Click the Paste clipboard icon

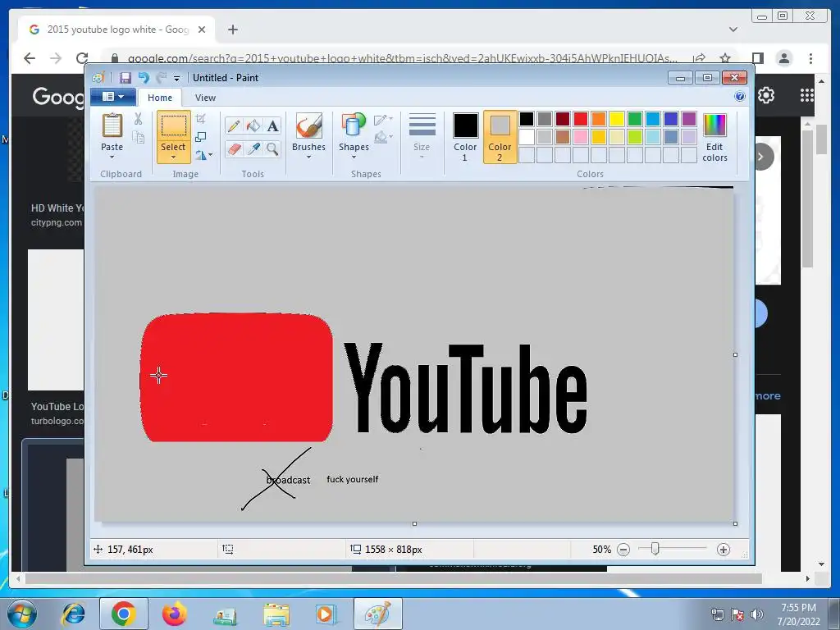[x=112, y=126]
